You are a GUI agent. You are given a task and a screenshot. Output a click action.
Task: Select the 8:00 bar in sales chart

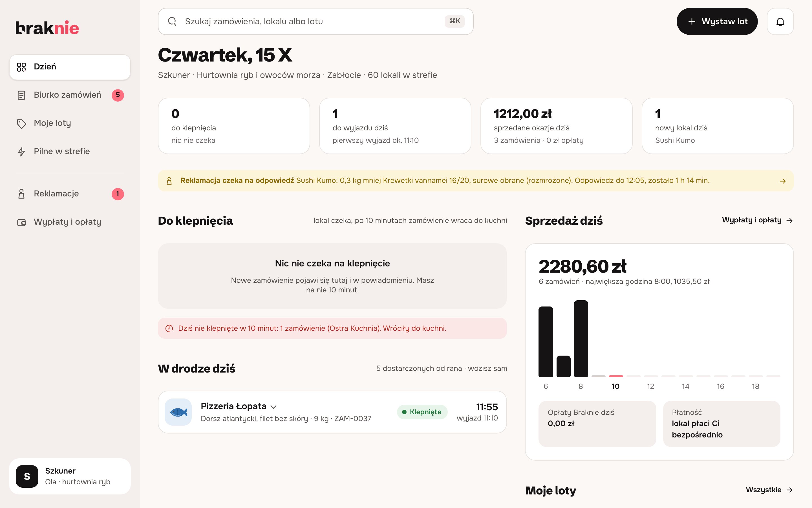coord(581,338)
